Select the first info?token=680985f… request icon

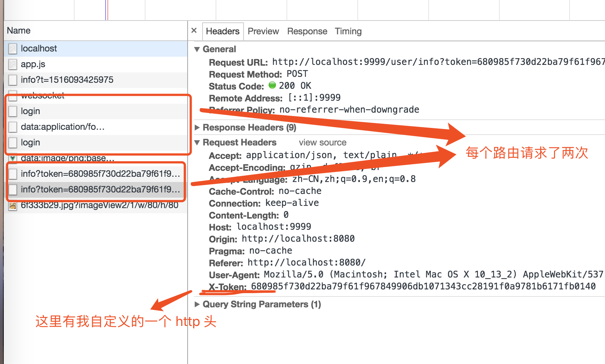coord(13,174)
